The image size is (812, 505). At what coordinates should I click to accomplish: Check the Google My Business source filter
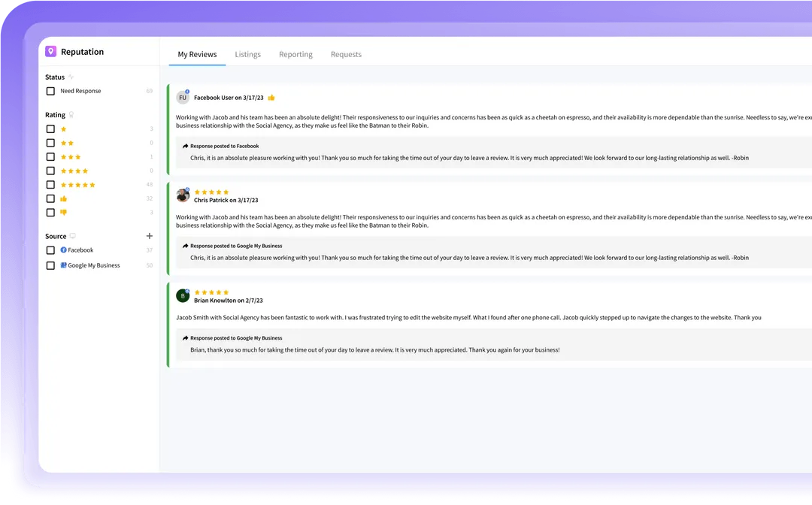pyautogui.click(x=50, y=265)
